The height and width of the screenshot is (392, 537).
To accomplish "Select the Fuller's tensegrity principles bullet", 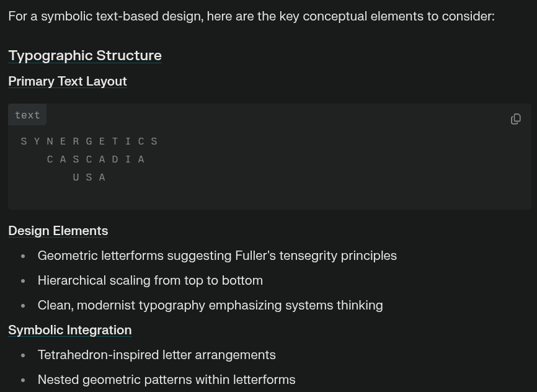I will pyautogui.click(x=217, y=256).
